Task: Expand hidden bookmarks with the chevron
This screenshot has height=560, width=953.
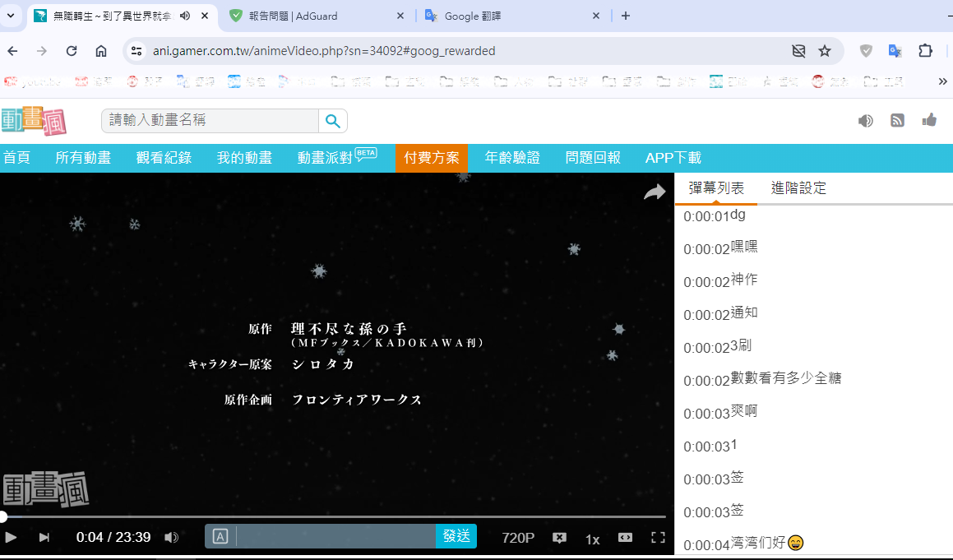Action: click(941, 81)
